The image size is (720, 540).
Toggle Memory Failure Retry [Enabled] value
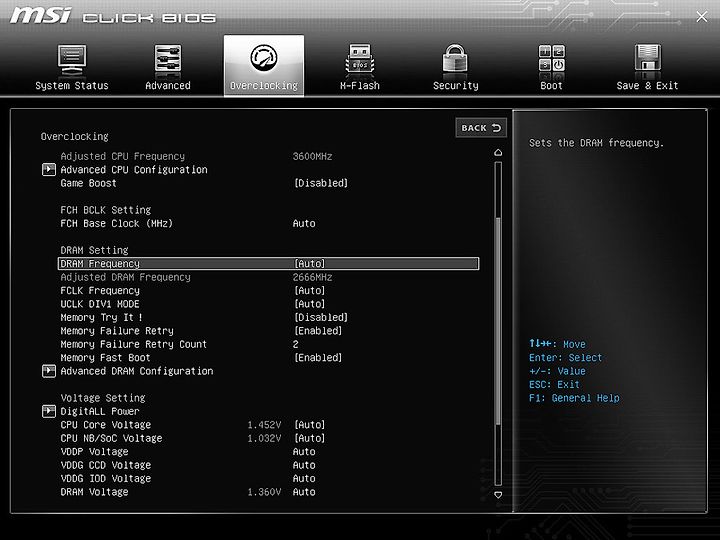coord(318,331)
